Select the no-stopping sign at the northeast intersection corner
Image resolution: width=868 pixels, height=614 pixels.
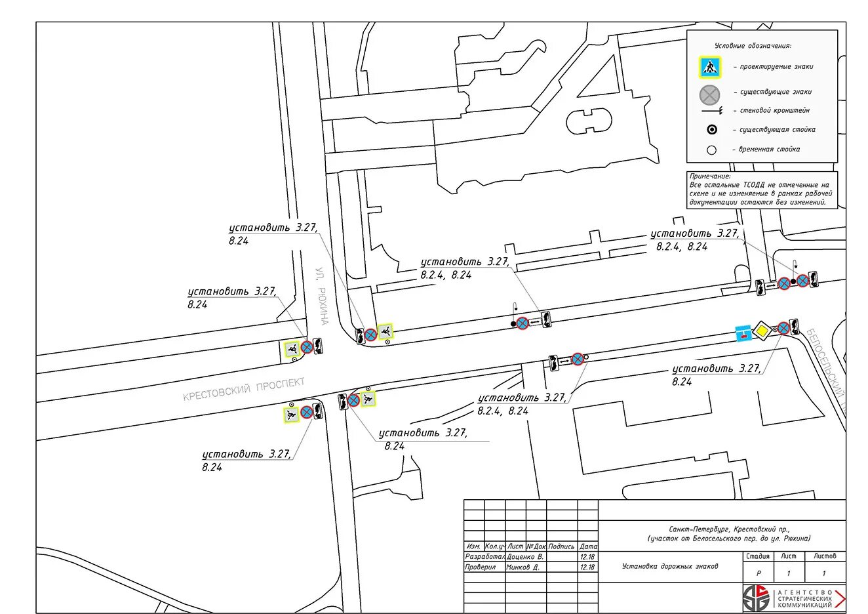(x=370, y=335)
